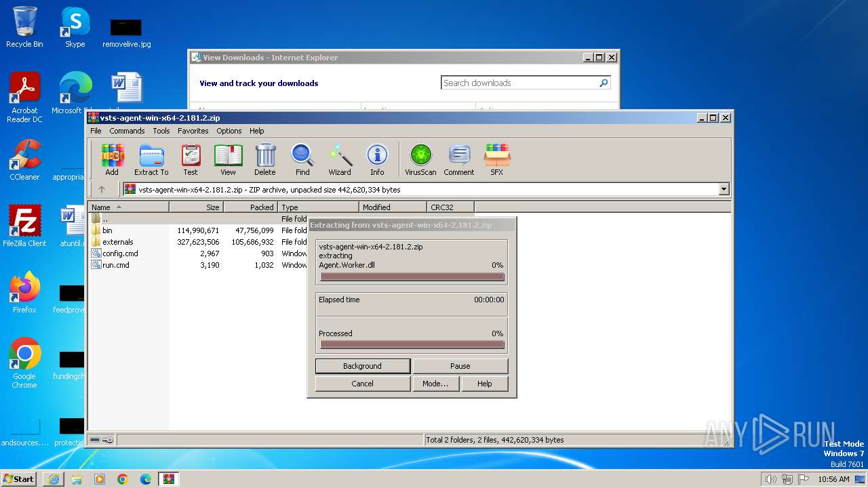Click the Processed total progress bar
Screen dimensions: 868x488
point(412,344)
